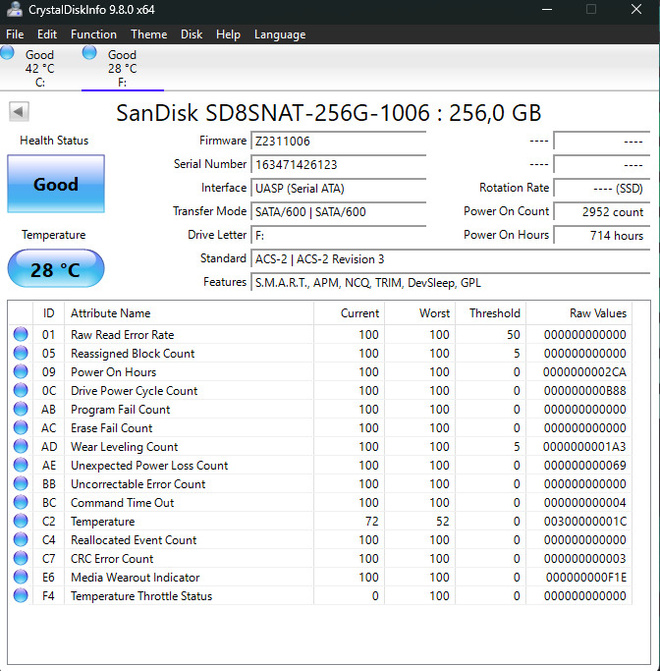Click the ID column header

(48, 313)
